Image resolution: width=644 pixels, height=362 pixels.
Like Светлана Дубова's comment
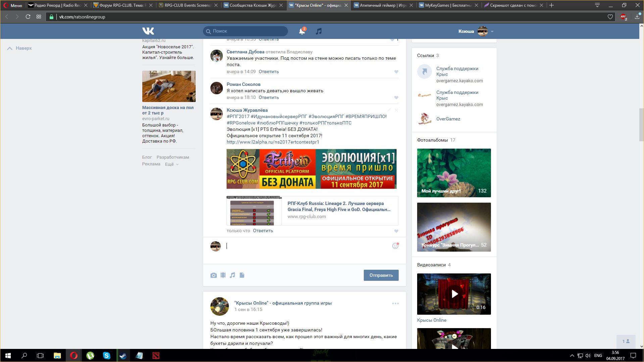click(x=396, y=72)
